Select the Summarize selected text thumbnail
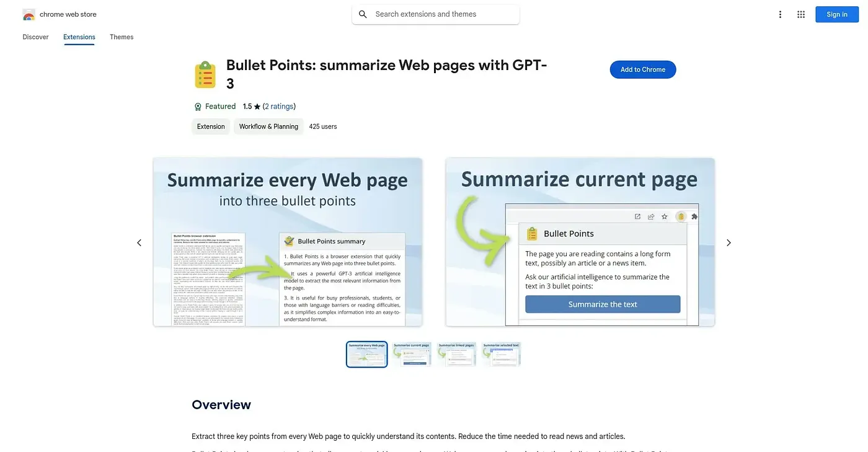Screen dimensions: 868x452 tap(501, 354)
